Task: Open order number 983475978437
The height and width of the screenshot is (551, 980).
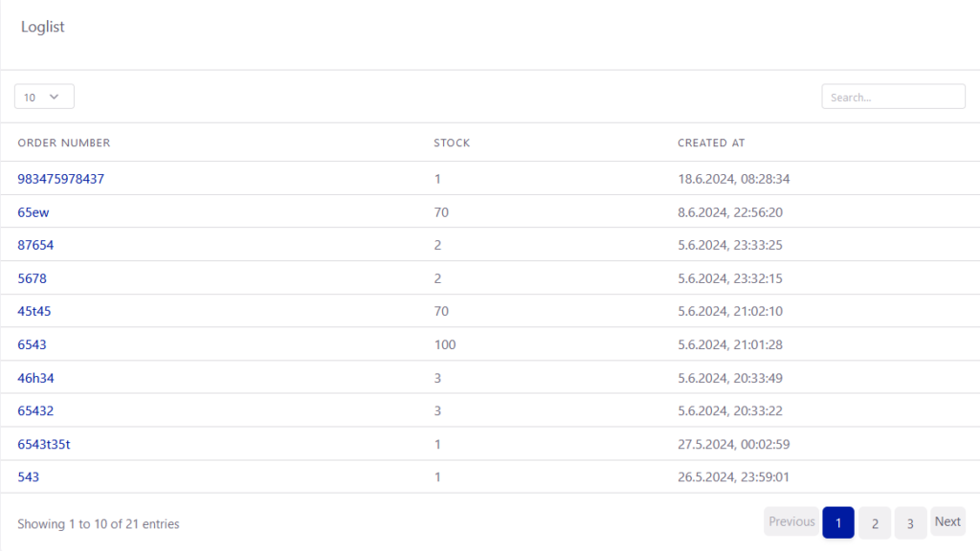Action: click(61, 179)
